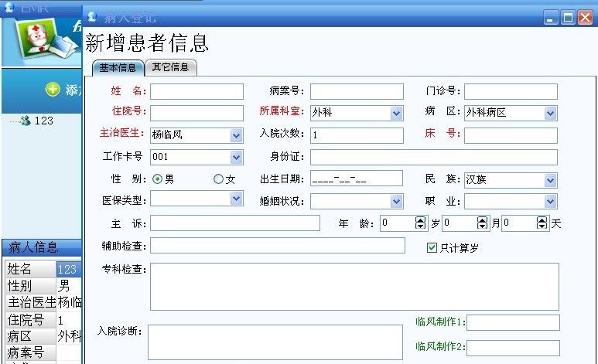Viewport: 598px width, 364px height.
Task: Click the 床号 input field
Action: pyautogui.click(x=511, y=135)
